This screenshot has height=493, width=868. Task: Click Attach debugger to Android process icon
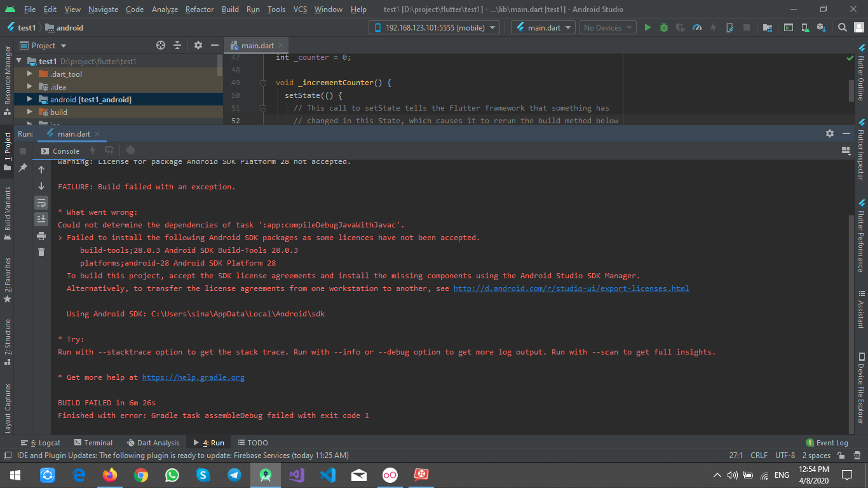pos(729,27)
